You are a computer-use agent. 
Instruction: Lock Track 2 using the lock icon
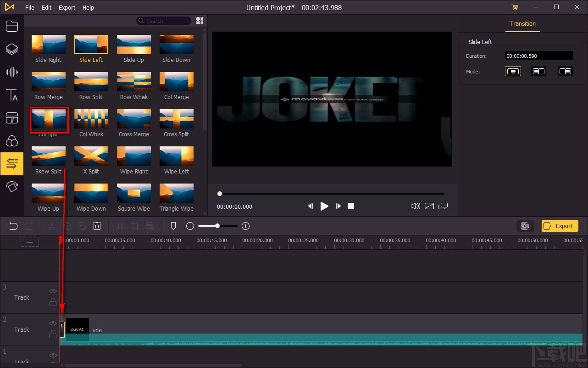53,334
